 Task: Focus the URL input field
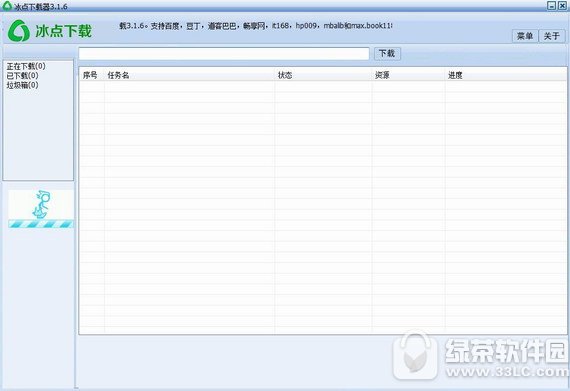224,54
